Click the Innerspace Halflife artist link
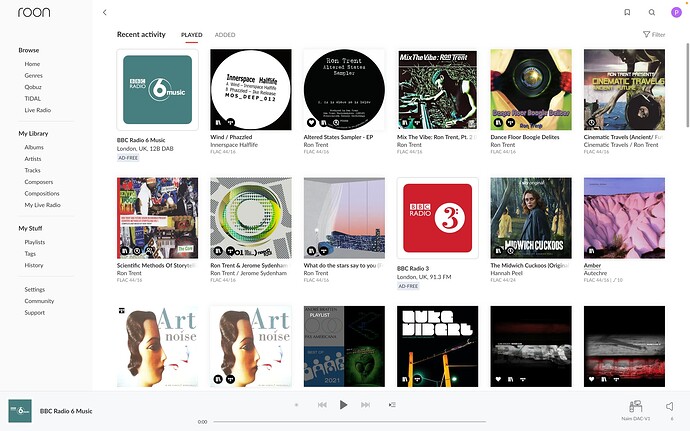 pyautogui.click(x=234, y=144)
